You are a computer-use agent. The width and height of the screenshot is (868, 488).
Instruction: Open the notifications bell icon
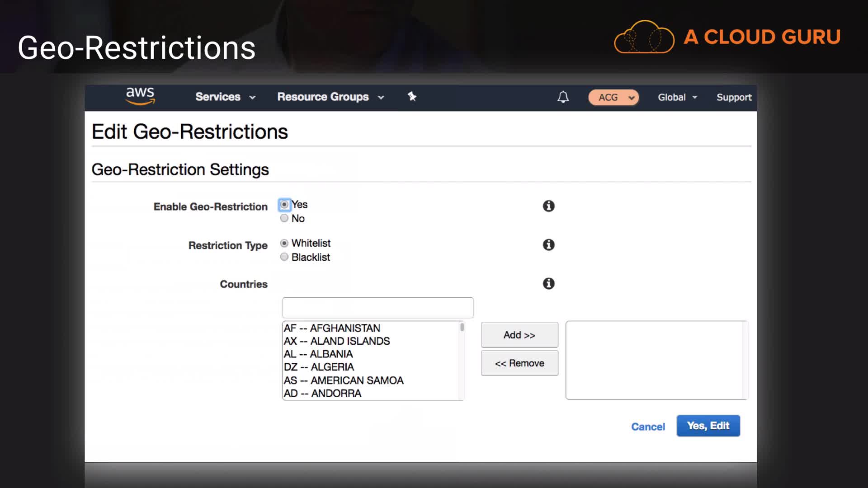click(563, 97)
